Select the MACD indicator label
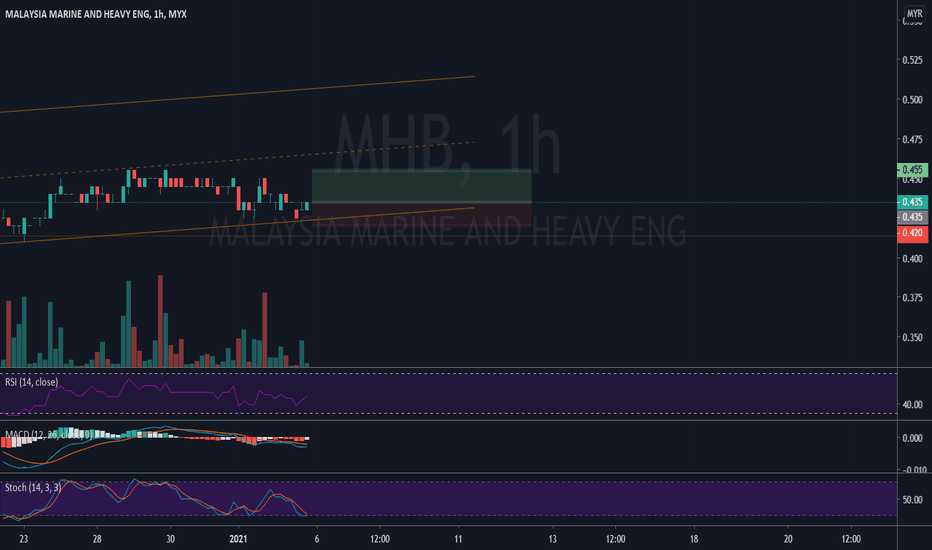Viewport: 932px width, 550px height. (48, 435)
